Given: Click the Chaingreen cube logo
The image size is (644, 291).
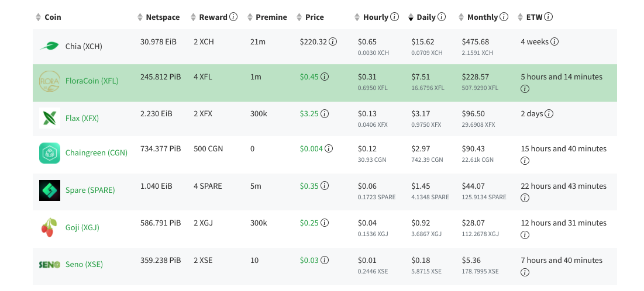Looking at the screenshot, I should (x=50, y=153).
